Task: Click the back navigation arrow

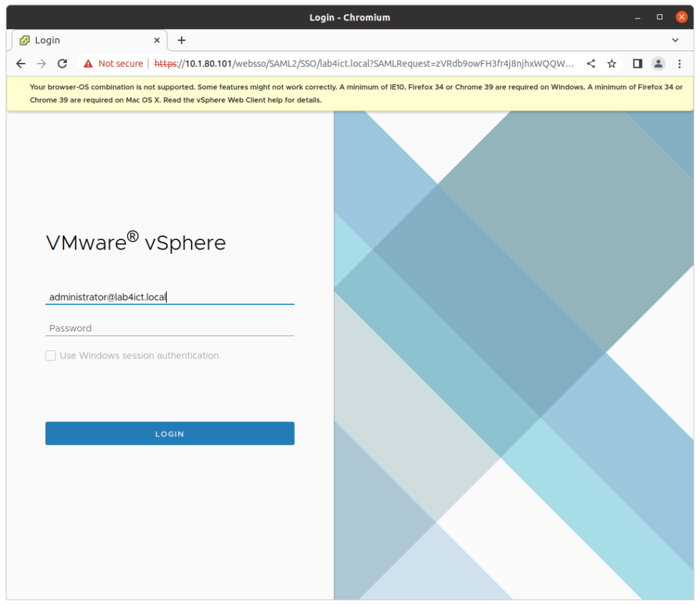Action: click(21, 63)
